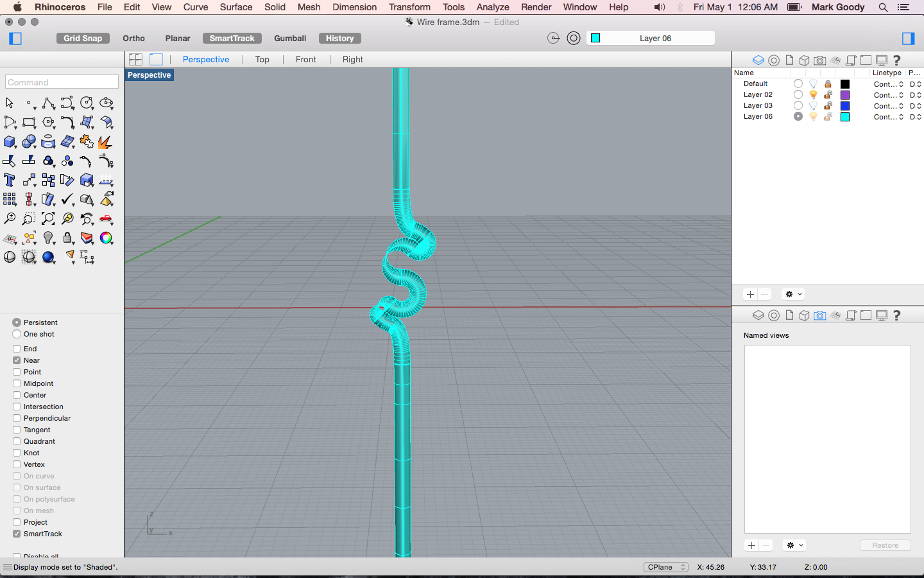Viewport: 924px width, 578px height.
Task: Switch to the Top viewport tab
Action: click(262, 59)
